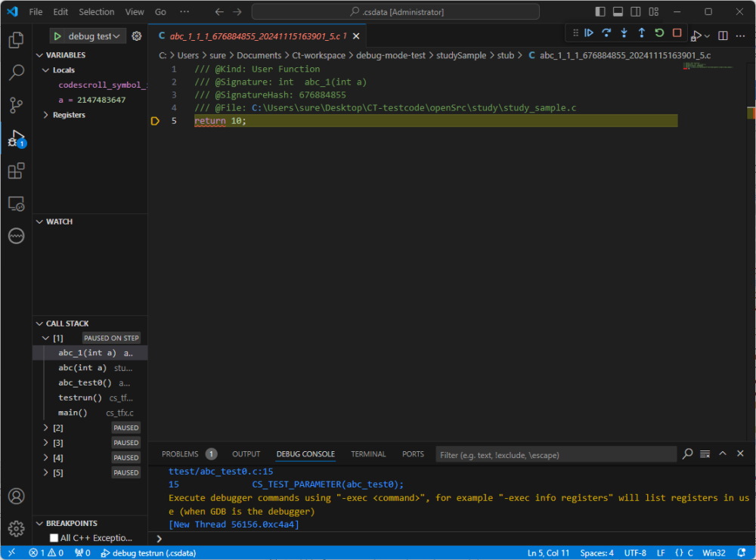Continue execution from the debug toolbar
This screenshot has height=560, width=756.
pos(589,32)
